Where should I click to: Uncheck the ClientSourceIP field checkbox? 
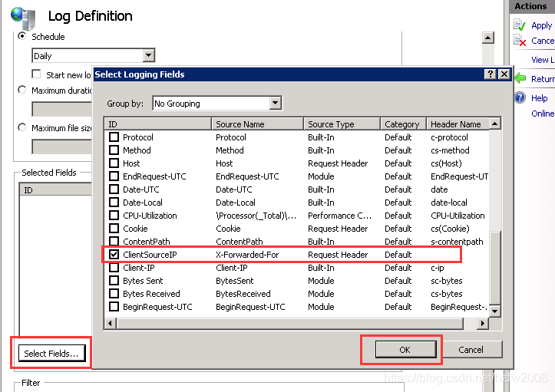[114, 255]
